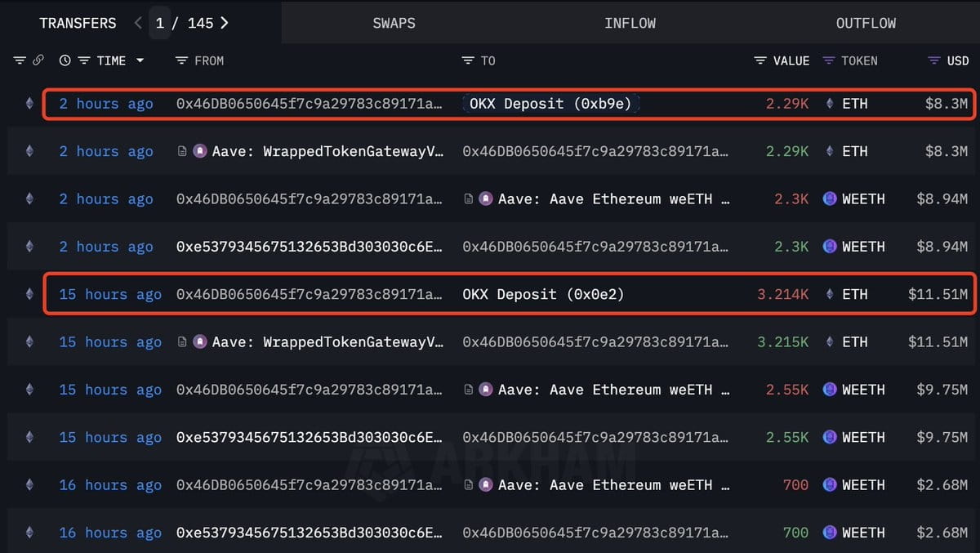Open 0xe537934... sender in 15 hours ago row

point(310,437)
